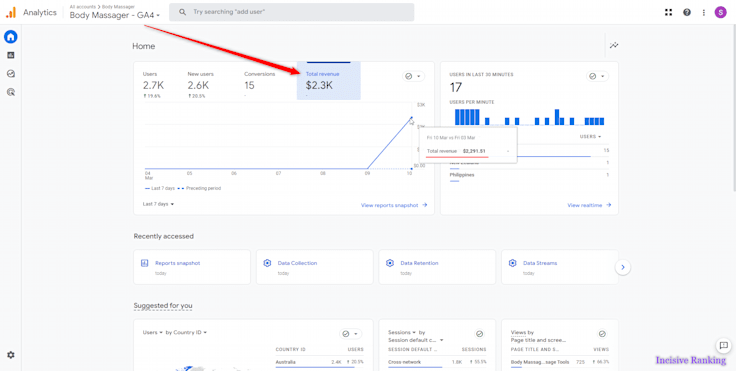
Task: Open the three-dot more options menu
Action: tap(704, 12)
